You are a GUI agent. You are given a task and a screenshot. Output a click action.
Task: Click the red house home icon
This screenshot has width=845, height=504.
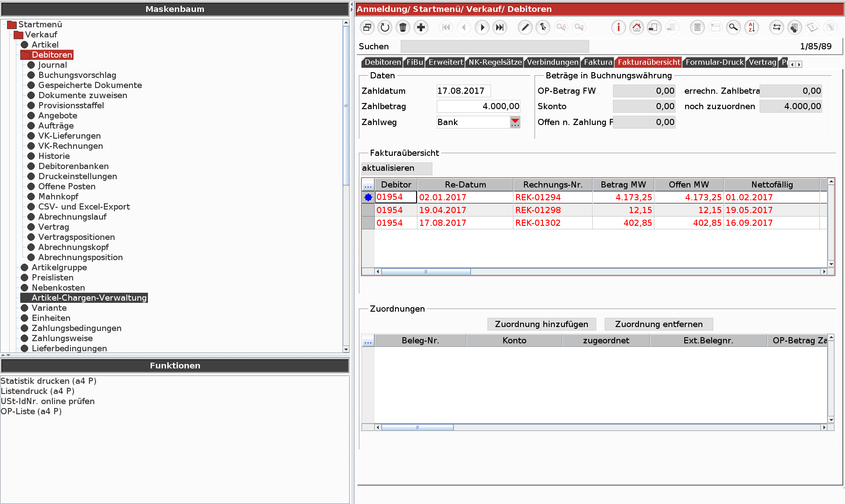click(636, 28)
